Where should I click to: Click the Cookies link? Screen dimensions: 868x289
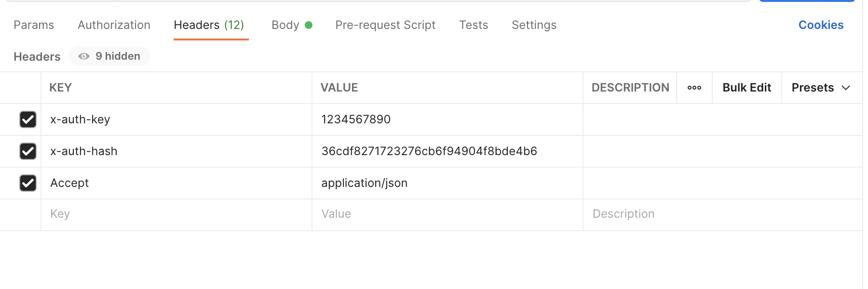[821, 25]
